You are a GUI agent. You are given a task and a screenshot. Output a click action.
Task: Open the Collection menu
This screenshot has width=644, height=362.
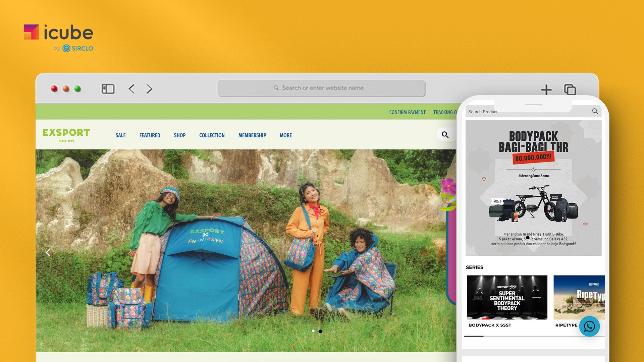(x=212, y=135)
